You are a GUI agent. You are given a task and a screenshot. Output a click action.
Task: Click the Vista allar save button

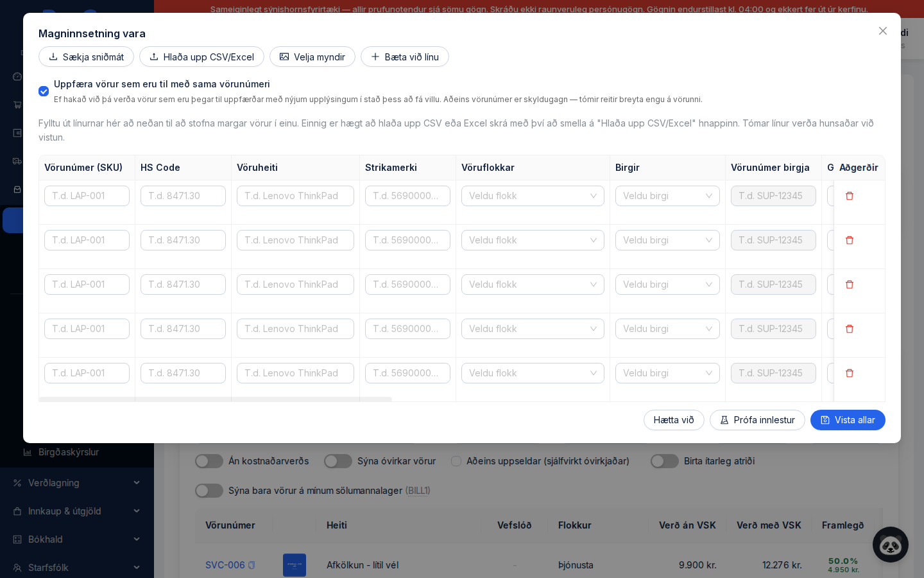(848, 420)
